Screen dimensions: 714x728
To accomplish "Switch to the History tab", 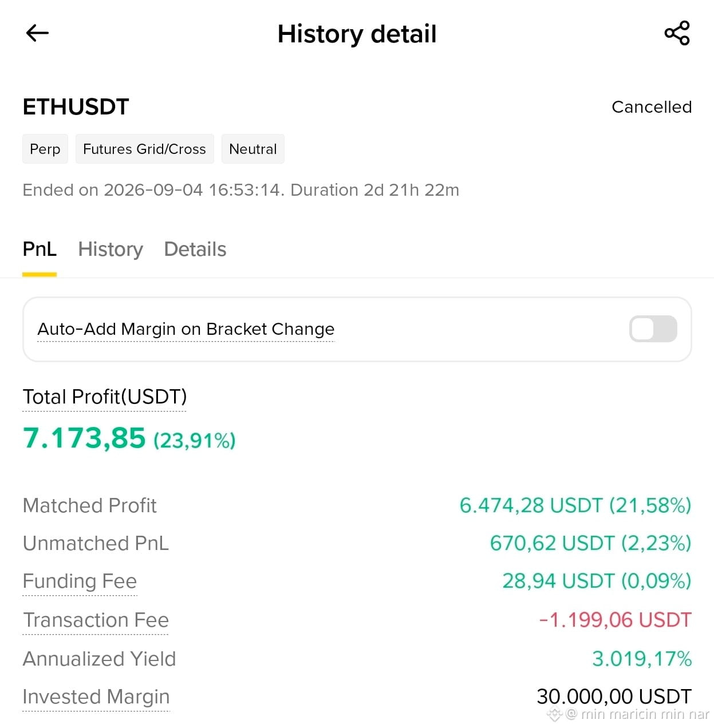I will 111,250.
